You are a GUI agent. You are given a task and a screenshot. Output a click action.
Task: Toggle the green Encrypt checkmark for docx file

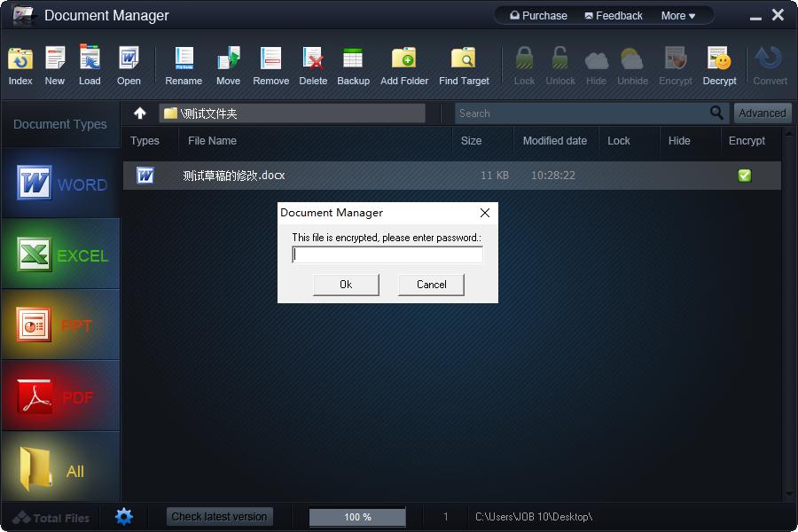point(745,176)
